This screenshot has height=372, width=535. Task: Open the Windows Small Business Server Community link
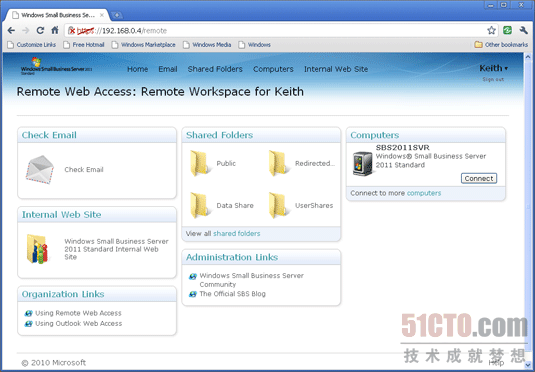(x=251, y=280)
